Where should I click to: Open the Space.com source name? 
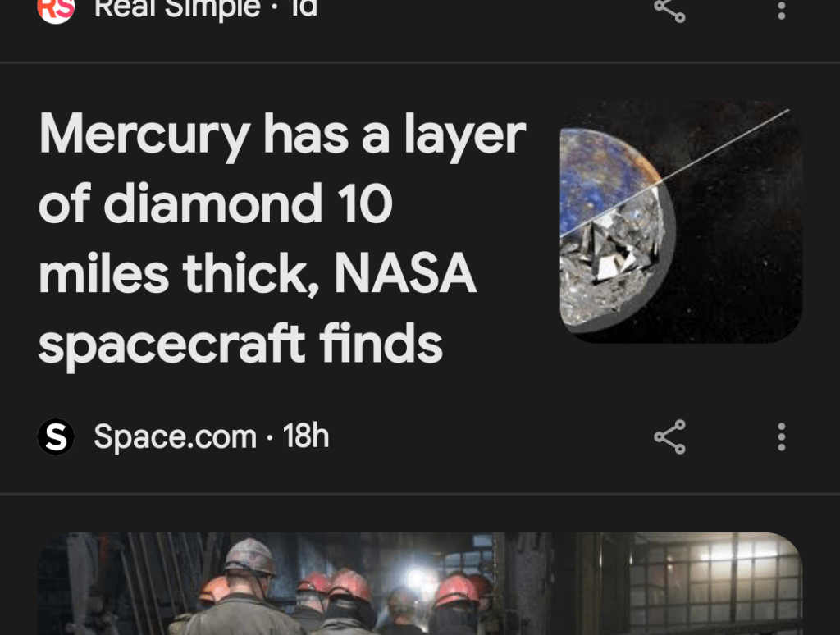(176, 436)
